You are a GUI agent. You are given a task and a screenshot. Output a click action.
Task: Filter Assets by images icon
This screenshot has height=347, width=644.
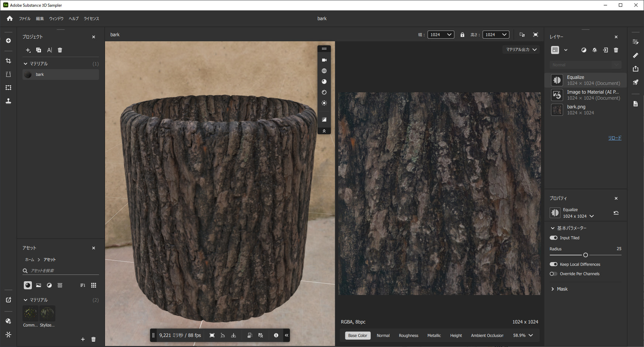point(38,285)
